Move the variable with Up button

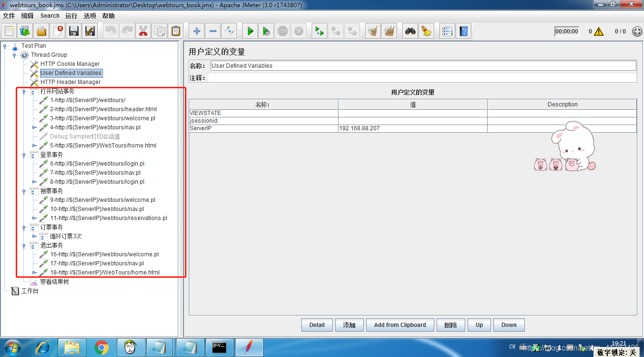click(479, 325)
